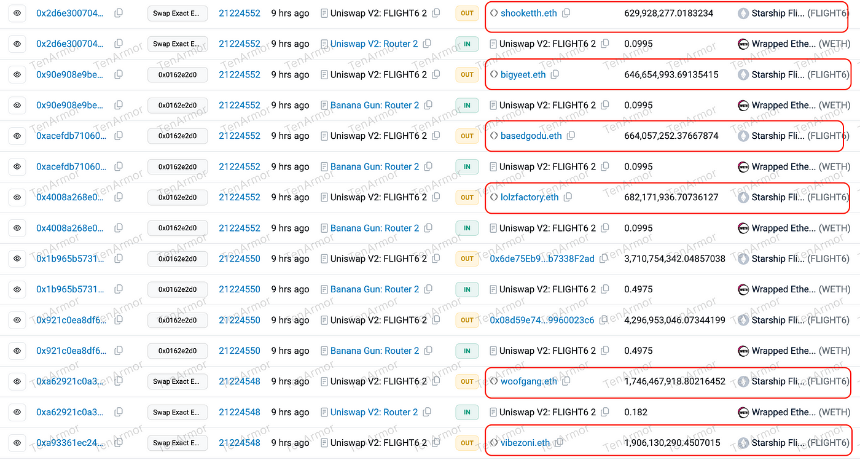
Task: Copy the wcofgang.eth address
Action: point(566,381)
